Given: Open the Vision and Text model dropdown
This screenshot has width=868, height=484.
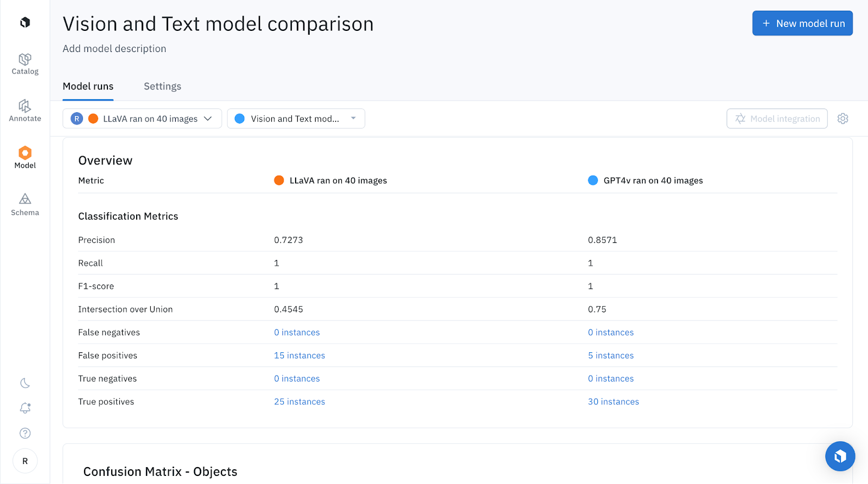Looking at the screenshot, I should [296, 119].
